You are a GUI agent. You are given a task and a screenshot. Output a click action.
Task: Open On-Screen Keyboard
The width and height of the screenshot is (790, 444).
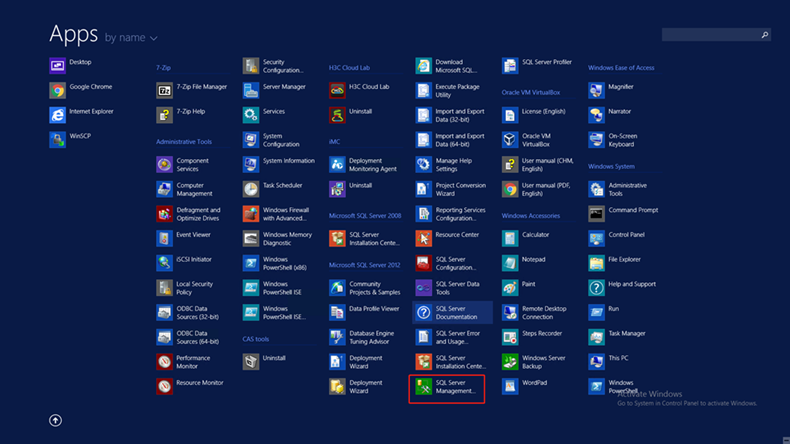(614, 140)
